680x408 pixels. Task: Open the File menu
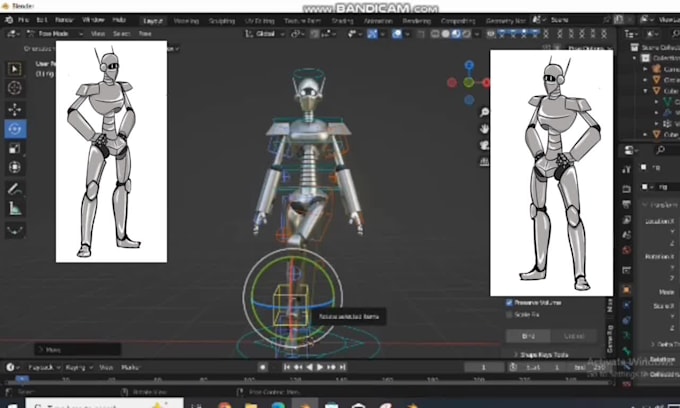point(23,20)
